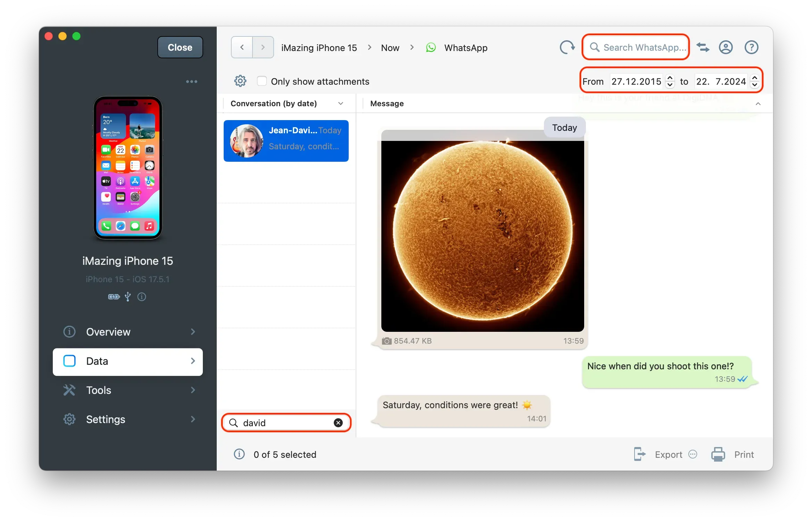
Task: Click the USB connection icon
Action: (x=127, y=297)
